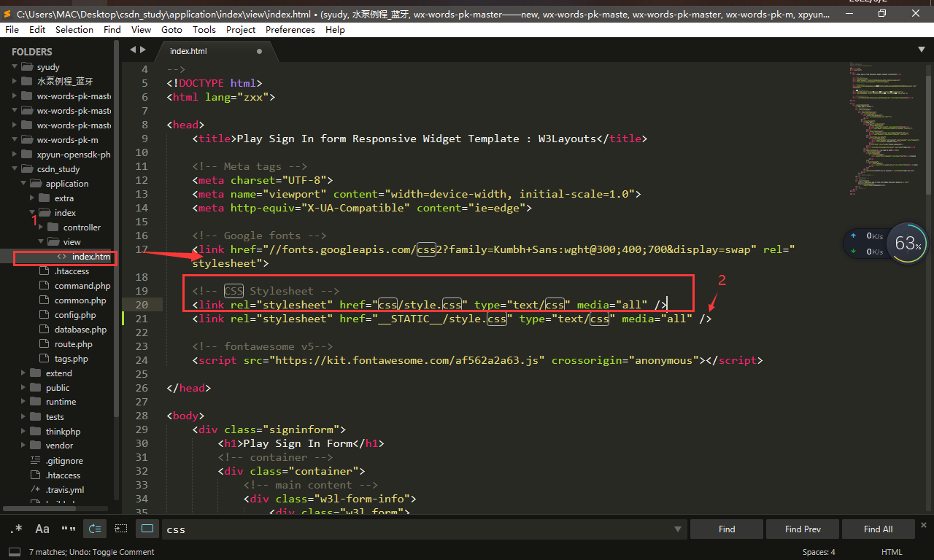Expand the controller folder
Image resolution: width=934 pixels, height=560 pixels.
click(40, 227)
